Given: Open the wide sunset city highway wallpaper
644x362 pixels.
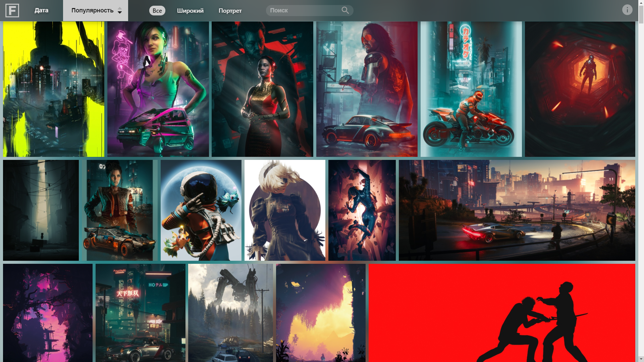Looking at the screenshot, I should point(517,210).
